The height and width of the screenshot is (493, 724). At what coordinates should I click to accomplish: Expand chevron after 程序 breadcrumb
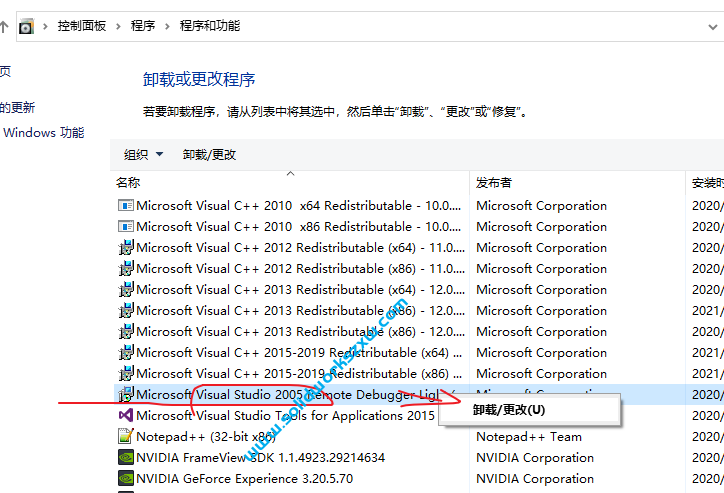tap(167, 26)
